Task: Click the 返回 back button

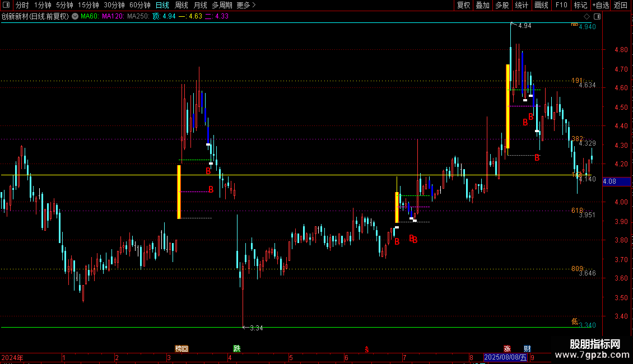Action: pyautogui.click(x=621, y=5)
